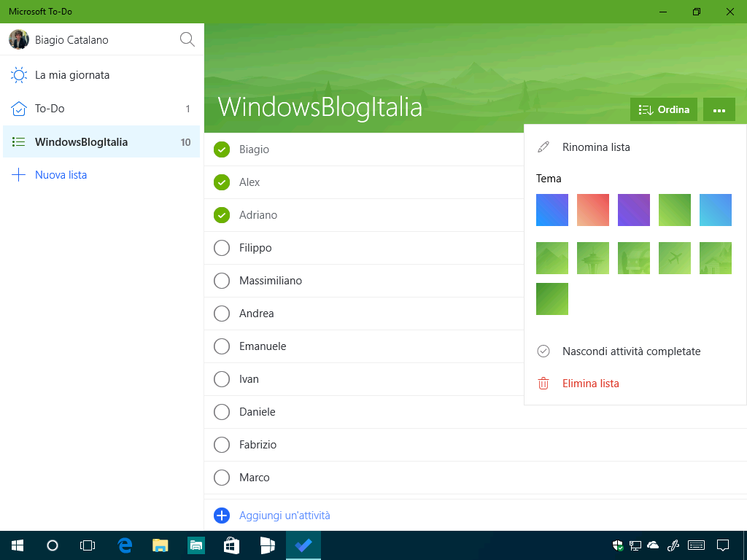Open the Marco task text
The width and height of the screenshot is (747, 560).
255,478
